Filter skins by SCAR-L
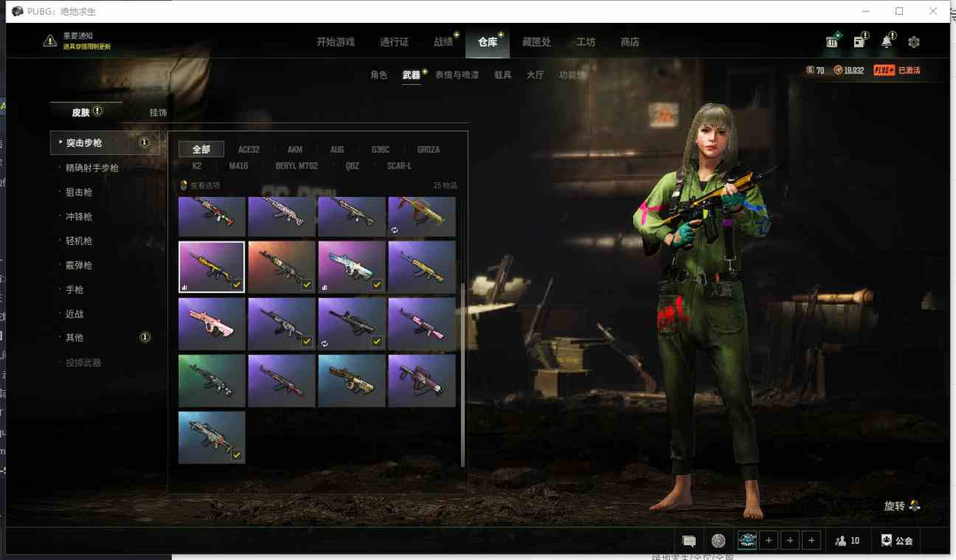Image resolution: width=956 pixels, height=560 pixels. click(398, 165)
